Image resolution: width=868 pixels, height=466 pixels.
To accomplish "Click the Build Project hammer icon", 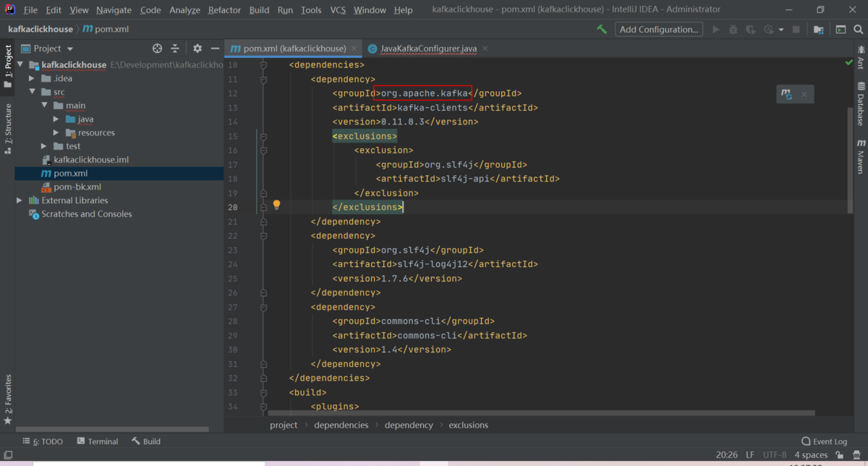I will pyautogui.click(x=602, y=30).
